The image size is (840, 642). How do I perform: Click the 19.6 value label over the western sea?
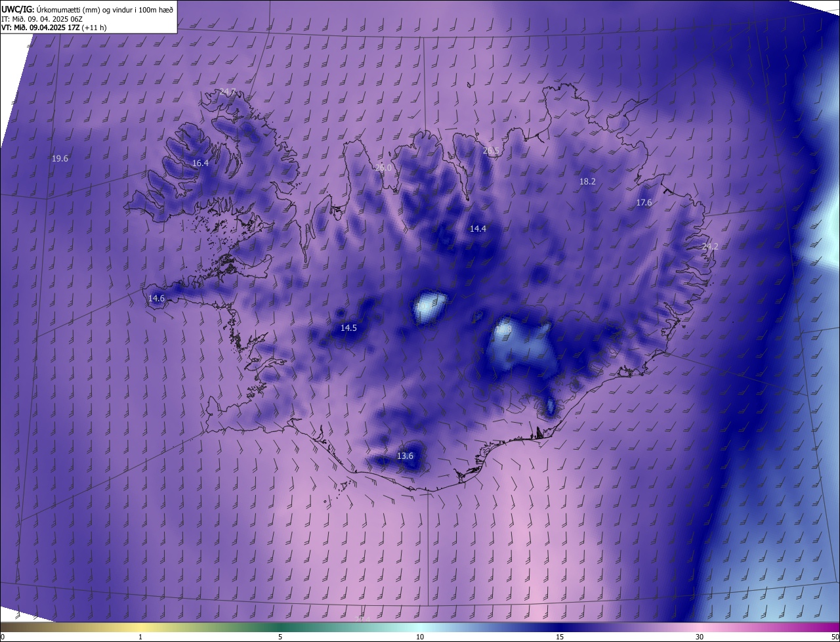[x=60, y=158]
